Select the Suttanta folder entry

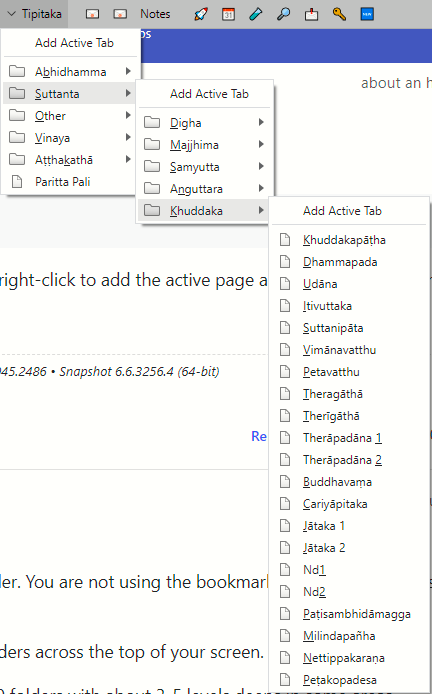pos(71,93)
